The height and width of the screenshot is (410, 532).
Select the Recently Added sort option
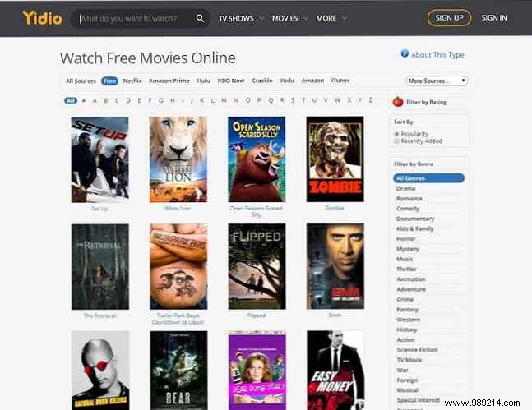pos(396,141)
